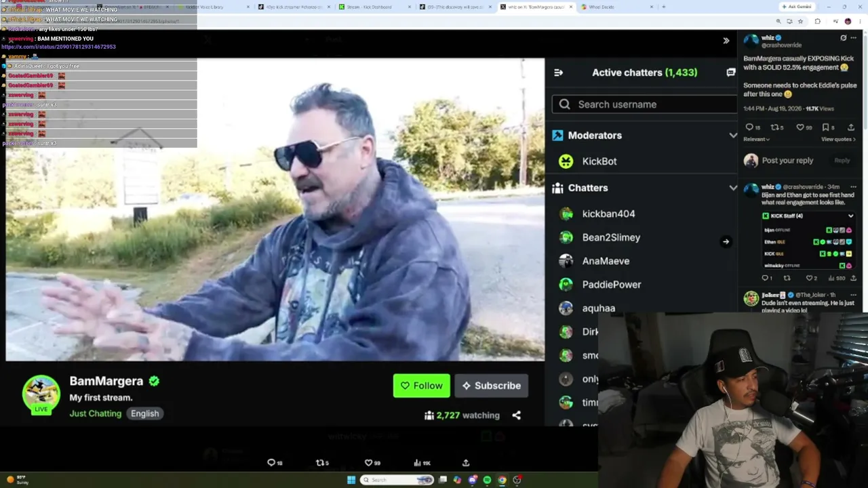Click the Moderators sword icon

[x=558, y=136]
